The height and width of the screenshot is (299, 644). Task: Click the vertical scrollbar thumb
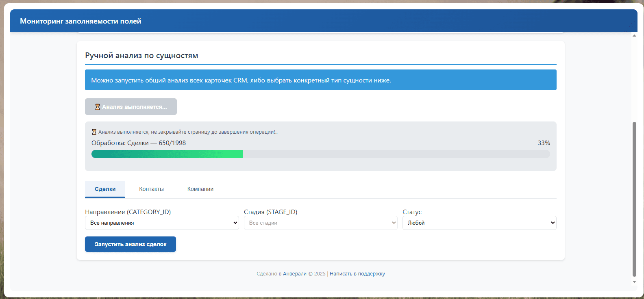click(x=634, y=199)
